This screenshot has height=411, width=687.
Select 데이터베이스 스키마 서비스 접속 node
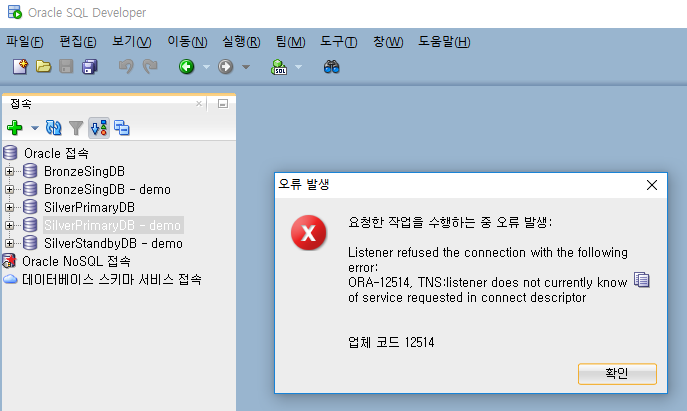(x=112, y=279)
